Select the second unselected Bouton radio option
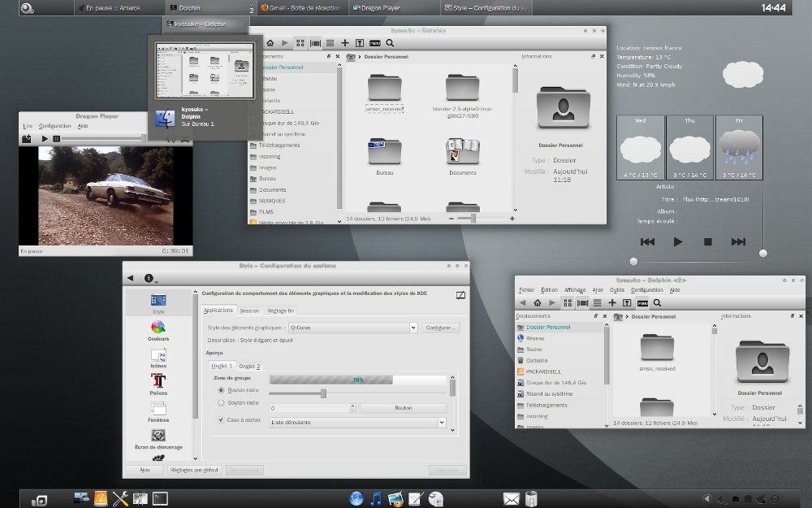The height and width of the screenshot is (508, 812). [x=221, y=403]
